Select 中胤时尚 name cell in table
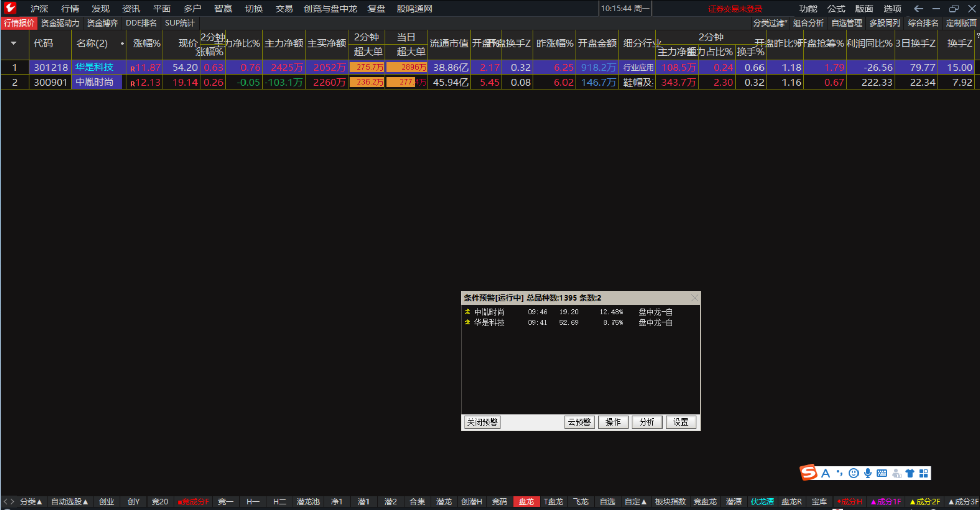 pos(97,82)
